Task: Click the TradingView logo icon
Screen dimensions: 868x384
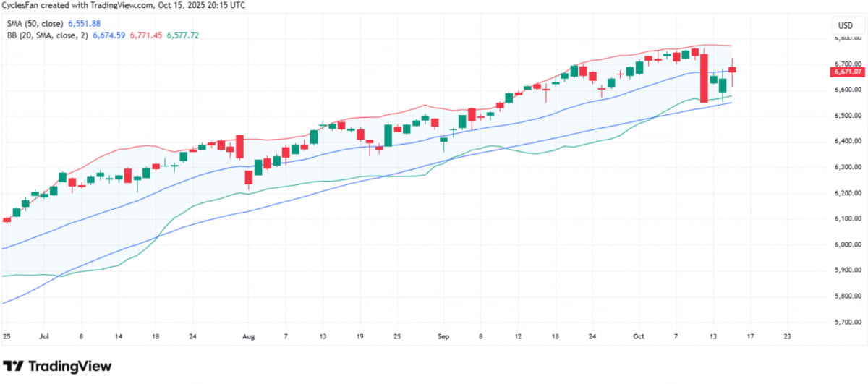Action: coord(14,366)
